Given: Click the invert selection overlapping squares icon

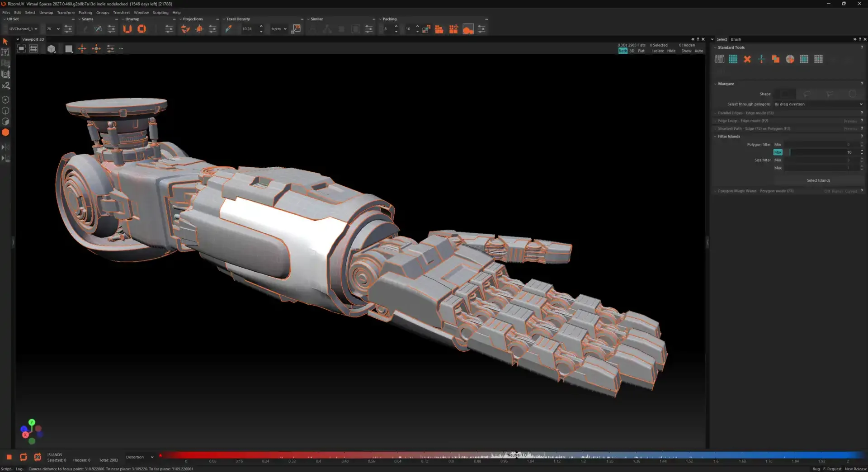Looking at the screenshot, I should (775, 59).
